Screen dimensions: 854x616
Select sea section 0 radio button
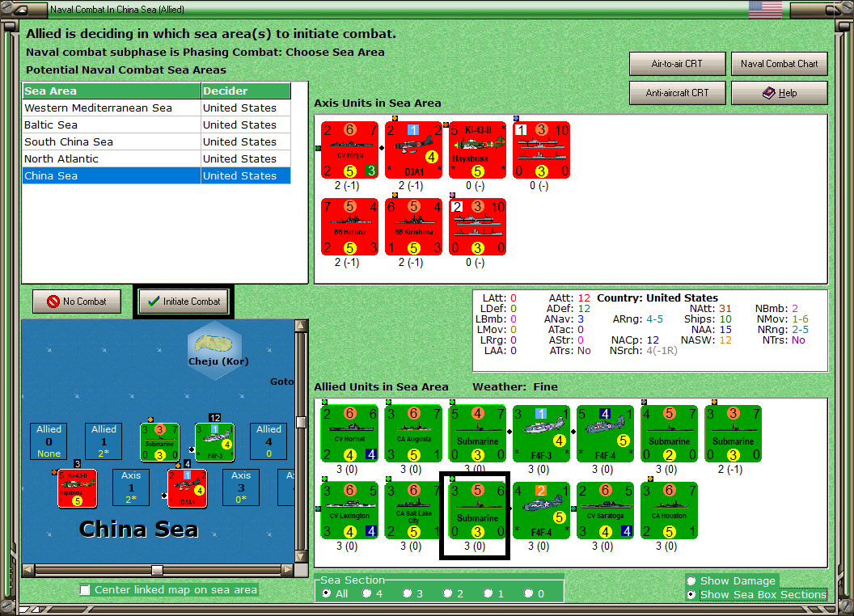528,593
